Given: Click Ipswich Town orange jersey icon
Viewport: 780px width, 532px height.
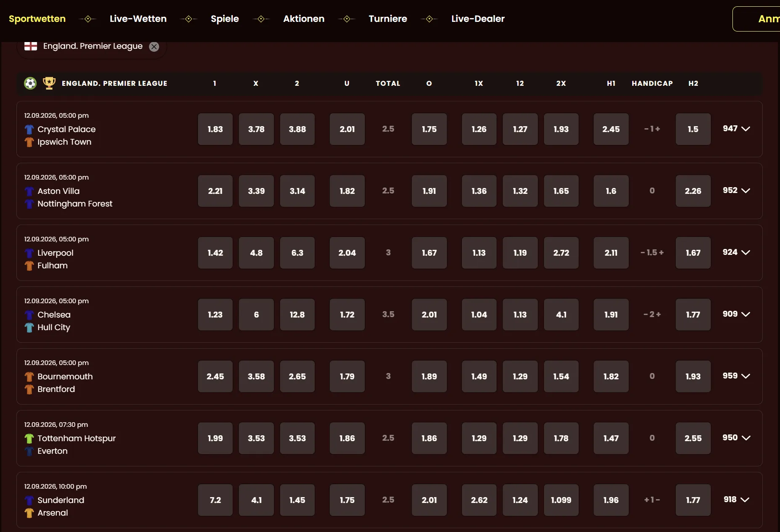Looking at the screenshot, I should click(29, 142).
